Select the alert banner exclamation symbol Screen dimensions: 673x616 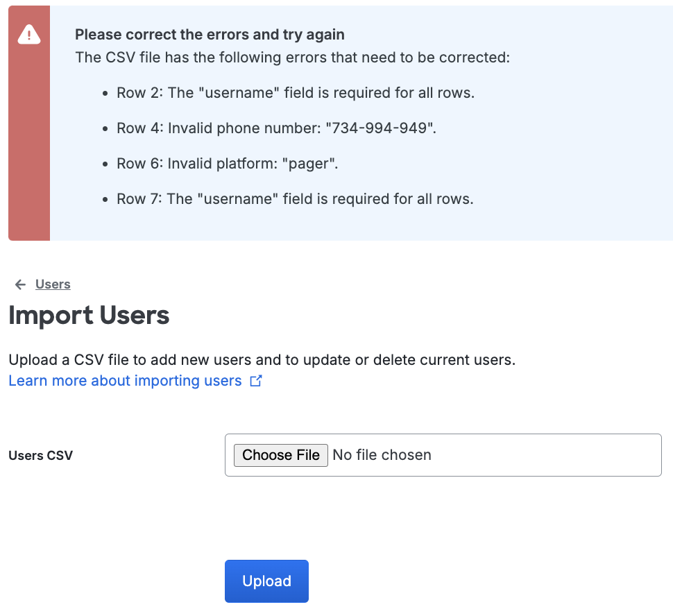[28, 35]
